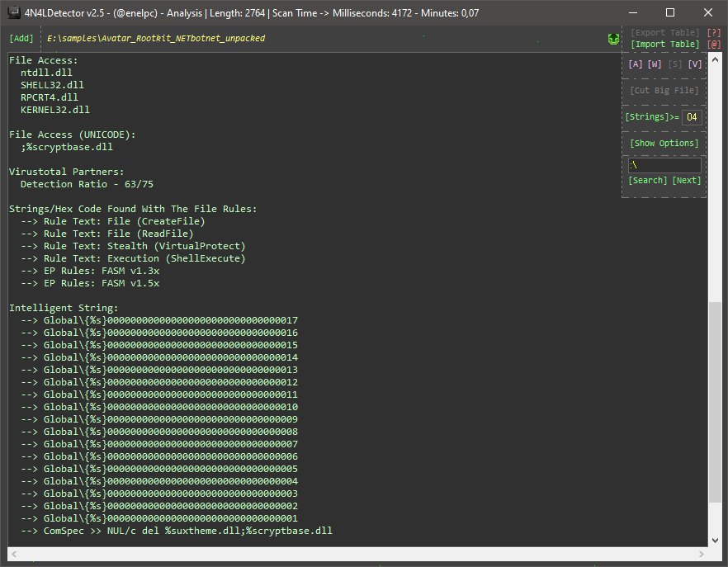Screen dimensions: 728x567
Task: Click the File Access (UNICODE): heading
Action: pos(73,135)
